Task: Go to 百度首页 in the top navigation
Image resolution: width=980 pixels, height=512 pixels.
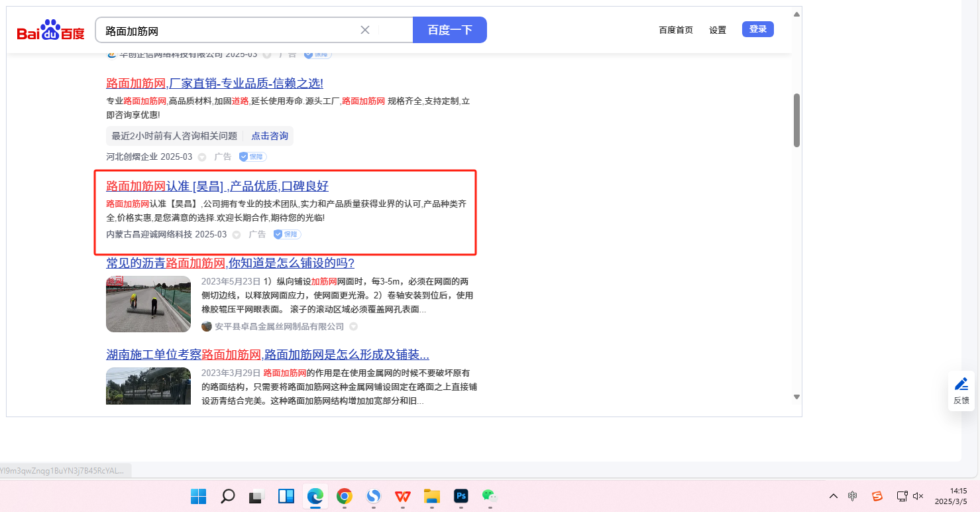Action: (x=676, y=30)
